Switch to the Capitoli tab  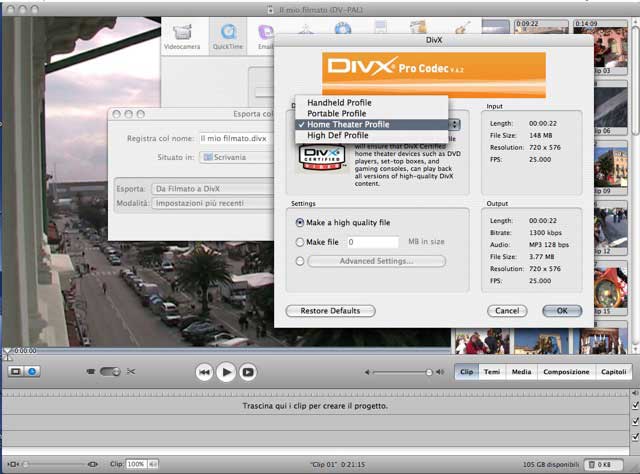coord(613,372)
